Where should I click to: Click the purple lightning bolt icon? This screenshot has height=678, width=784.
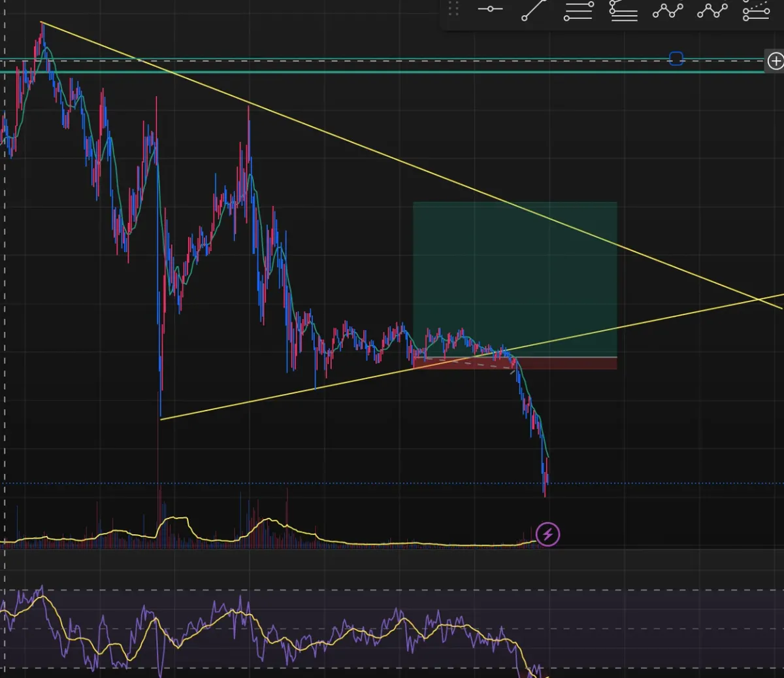[x=548, y=534]
